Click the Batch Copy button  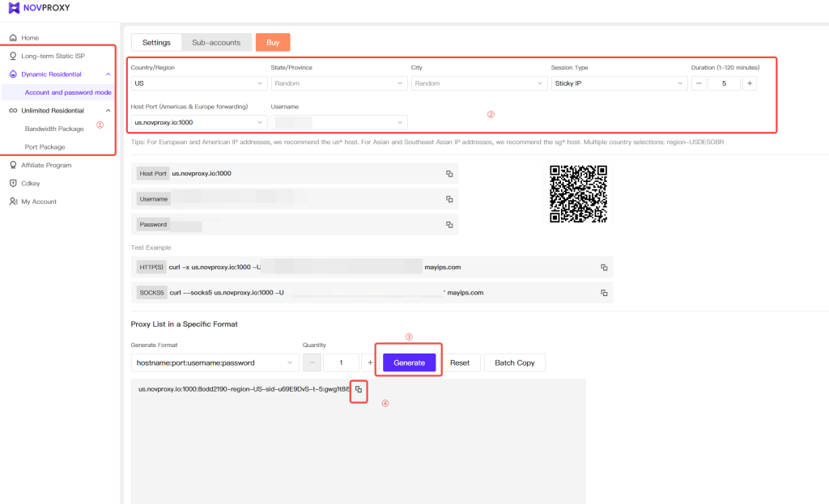tap(514, 363)
